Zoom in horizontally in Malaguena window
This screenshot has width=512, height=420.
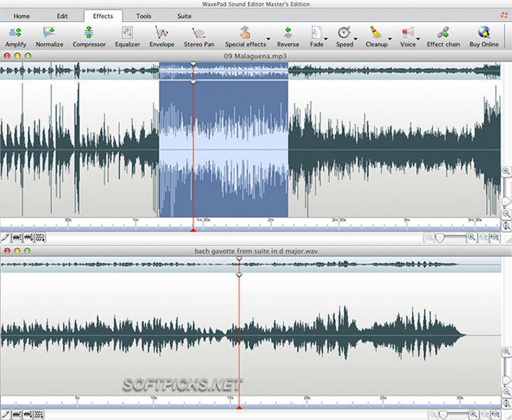point(471,237)
